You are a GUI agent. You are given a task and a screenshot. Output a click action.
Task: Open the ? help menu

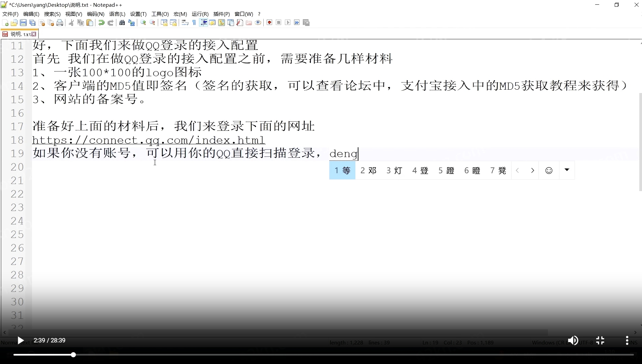pos(259,14)
